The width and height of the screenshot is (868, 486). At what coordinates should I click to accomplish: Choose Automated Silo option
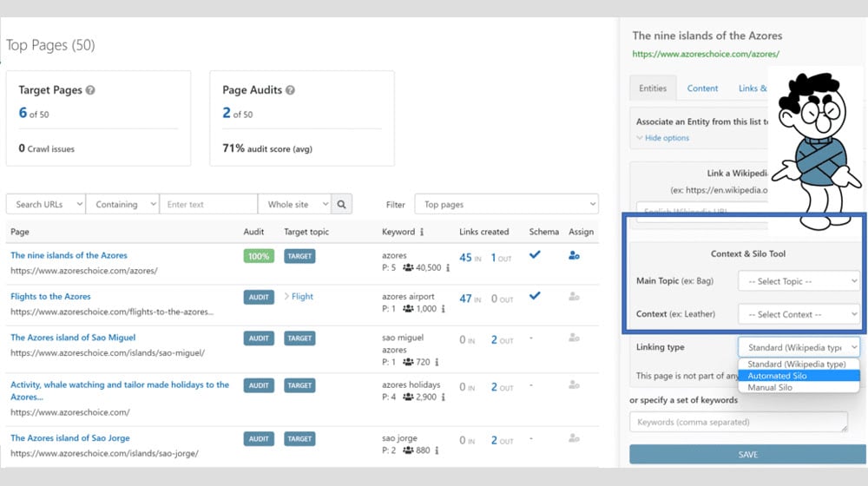(799, 376)
